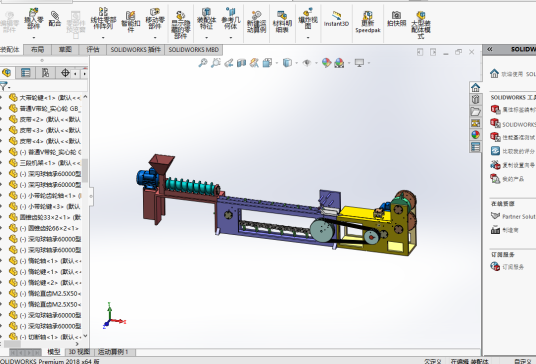Open the 参考几何体 dropdown arrow
This screenshot has width=536, height=364.
(231, 37)
